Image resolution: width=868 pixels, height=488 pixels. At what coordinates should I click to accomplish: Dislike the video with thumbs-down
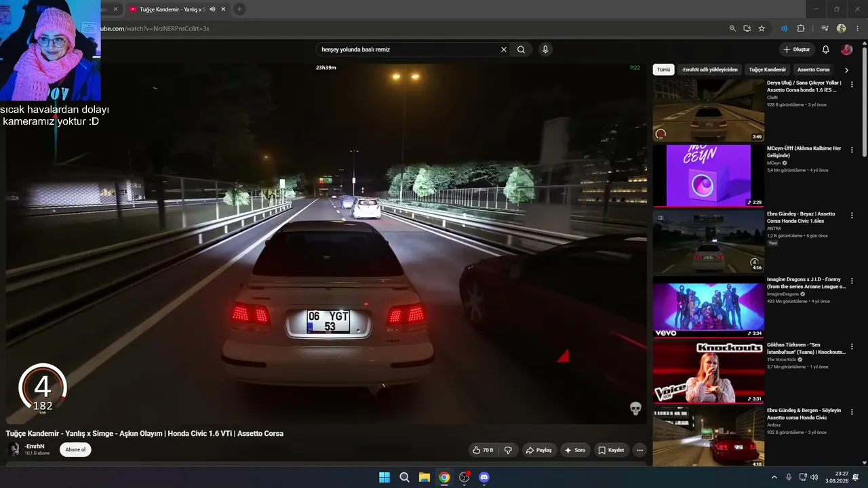tap(508, 450)
